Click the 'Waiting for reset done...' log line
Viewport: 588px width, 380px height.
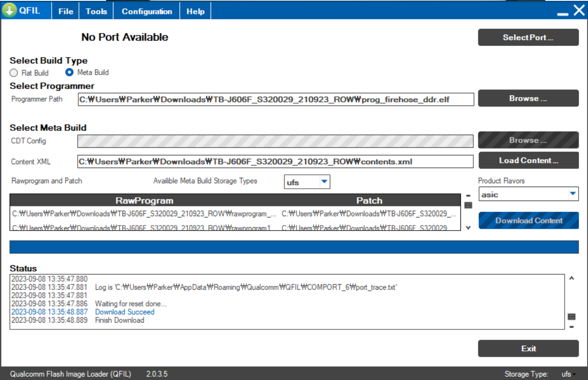[x=131, y=304]
